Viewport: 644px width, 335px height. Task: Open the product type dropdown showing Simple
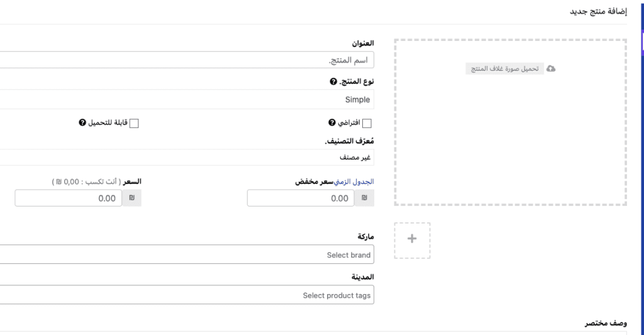pos(187,99)
